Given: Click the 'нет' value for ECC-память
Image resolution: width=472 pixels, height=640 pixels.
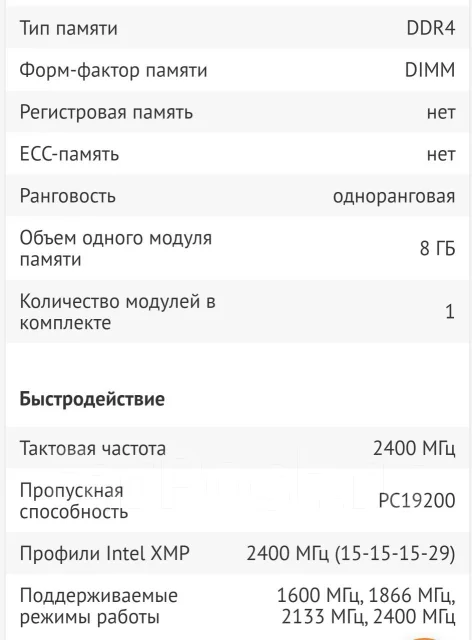Looking at the screenshot, I should coord(441,154).
